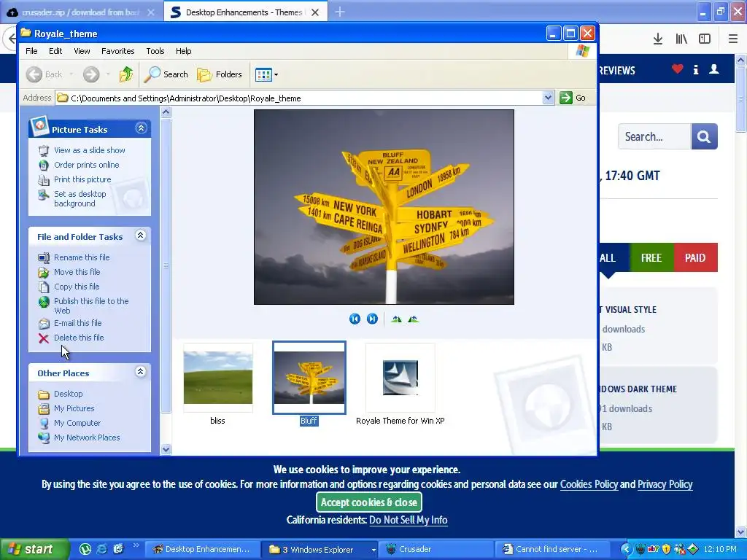The image size is (747, 560).
Task: Click Publish this file to the Web
Action: (91, 306)
